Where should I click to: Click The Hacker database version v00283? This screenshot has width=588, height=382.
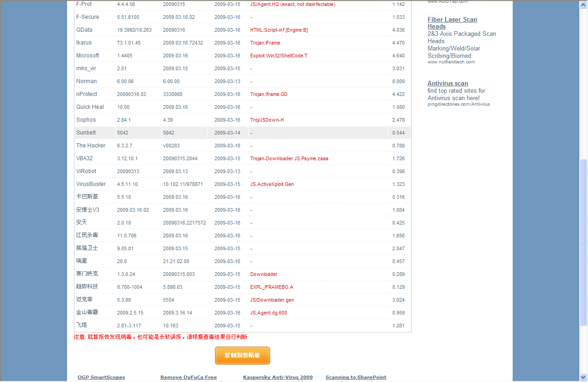pyautogui.click(x=171, y=146)
